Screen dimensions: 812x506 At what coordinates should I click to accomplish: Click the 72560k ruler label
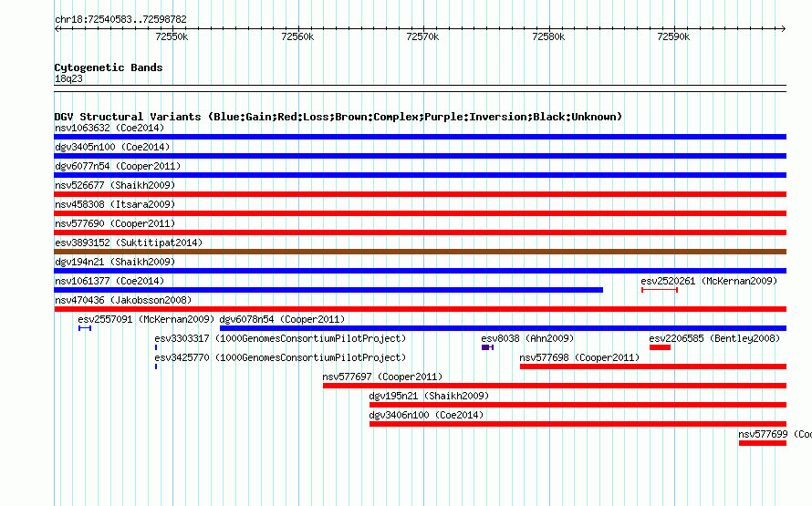pos(297,36)
